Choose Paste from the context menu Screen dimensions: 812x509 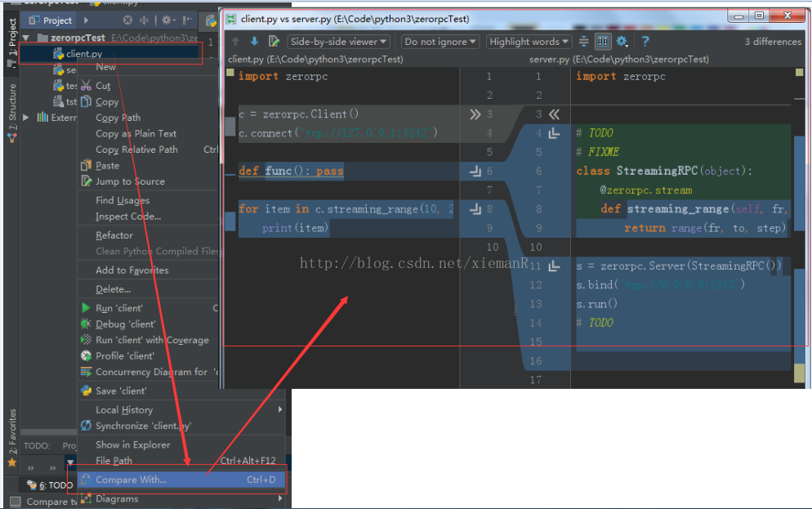[148, 166]
